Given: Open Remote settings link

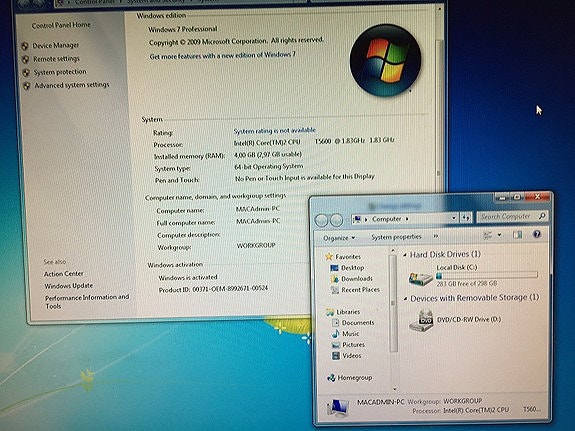Looking at the screenshot, I should 56,59.
